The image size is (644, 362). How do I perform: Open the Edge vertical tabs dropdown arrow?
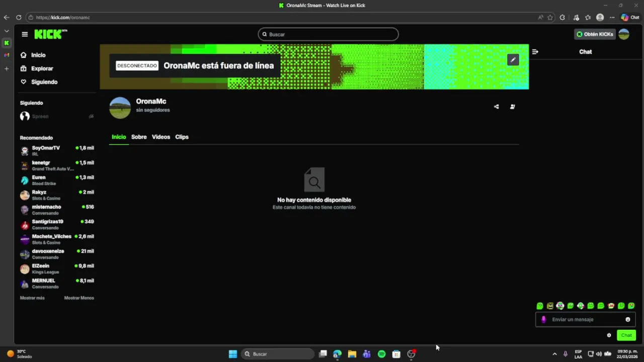[7, 31]
